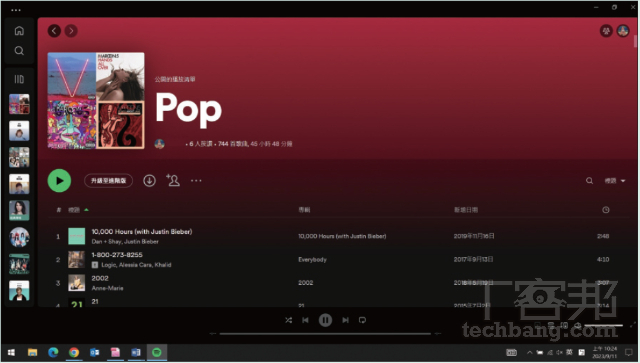Open Word from the taskbar
The image size is (640, 363).
coord(136,352)
